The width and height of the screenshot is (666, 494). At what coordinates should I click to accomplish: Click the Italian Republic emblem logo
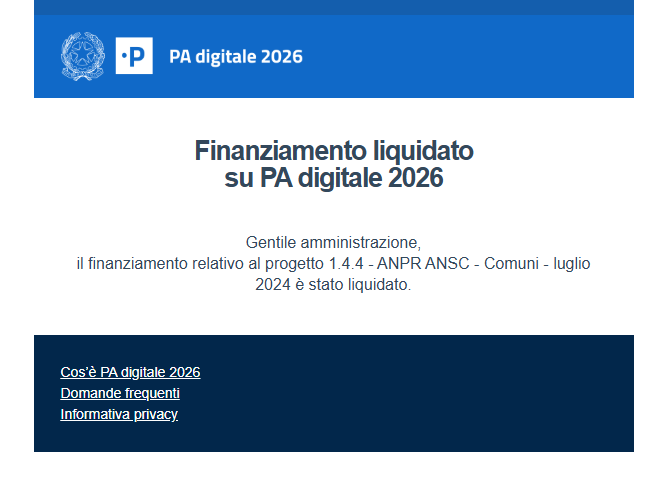82,56
